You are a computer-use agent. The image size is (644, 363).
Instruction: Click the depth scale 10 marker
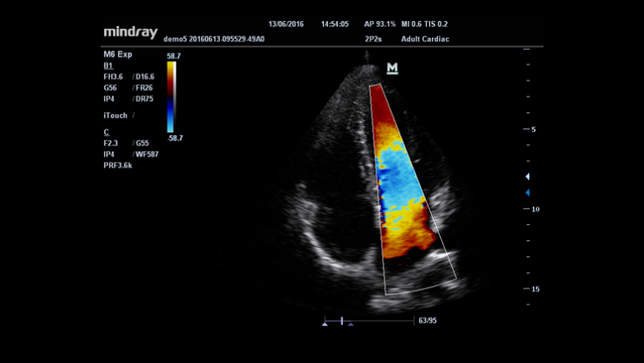[x=533, y=209]
